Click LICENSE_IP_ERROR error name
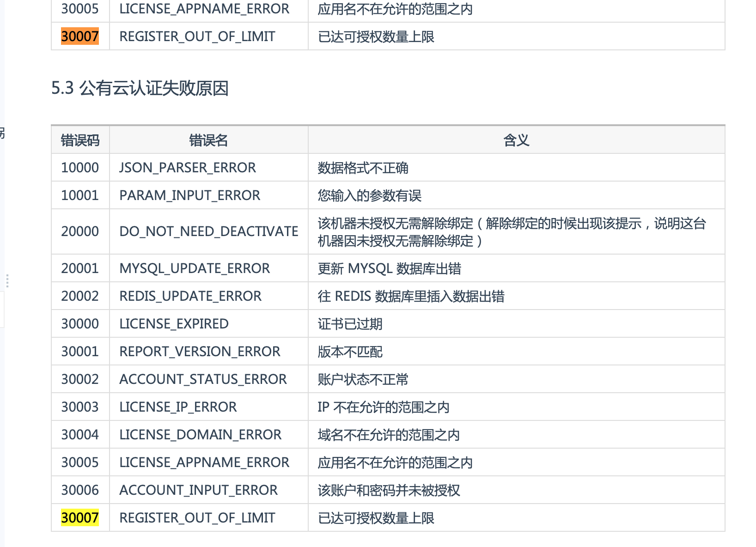The image size is (756, 547). click(178, 407)
